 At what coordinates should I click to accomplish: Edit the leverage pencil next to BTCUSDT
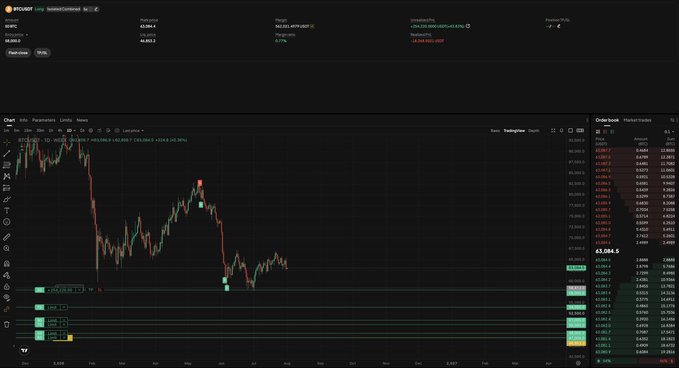(96, 9)
